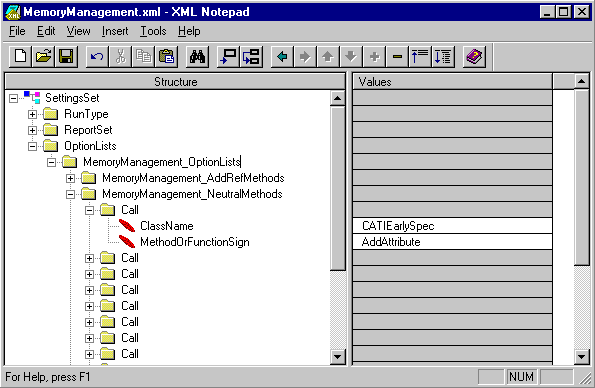Click the red attribute icon beside MethodOrFunctionSign
The width and height of the screenshot is (595, 388).
point(127,241)
